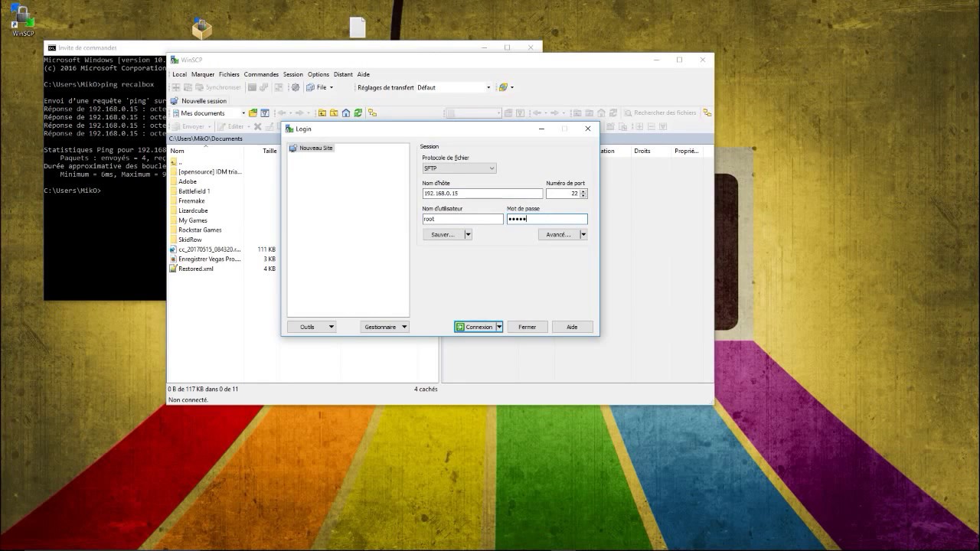Click the local panel filter icon
Image resolution: width=980 pixels, height=551 pixels.
[x=265, y=113]
